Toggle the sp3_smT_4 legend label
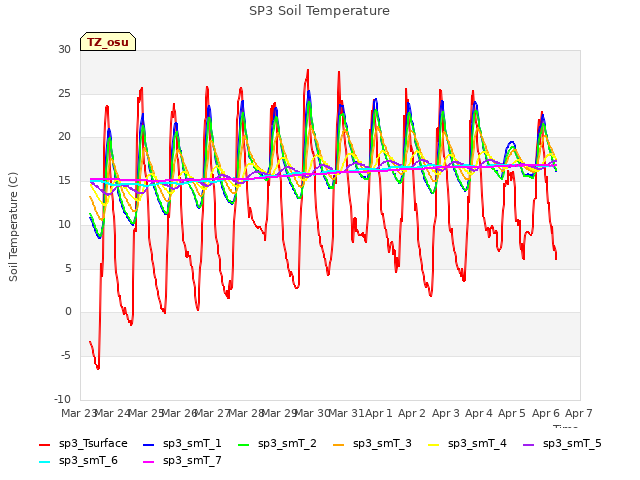Viewport: 640px width, 480px height. coord(477,443)
